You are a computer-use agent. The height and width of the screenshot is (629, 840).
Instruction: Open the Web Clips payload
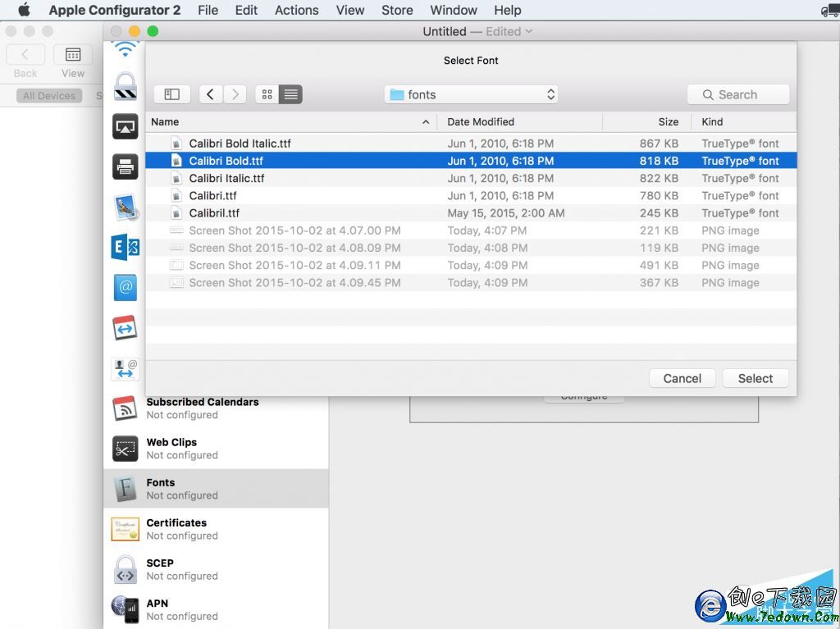[x=171, y=449]
